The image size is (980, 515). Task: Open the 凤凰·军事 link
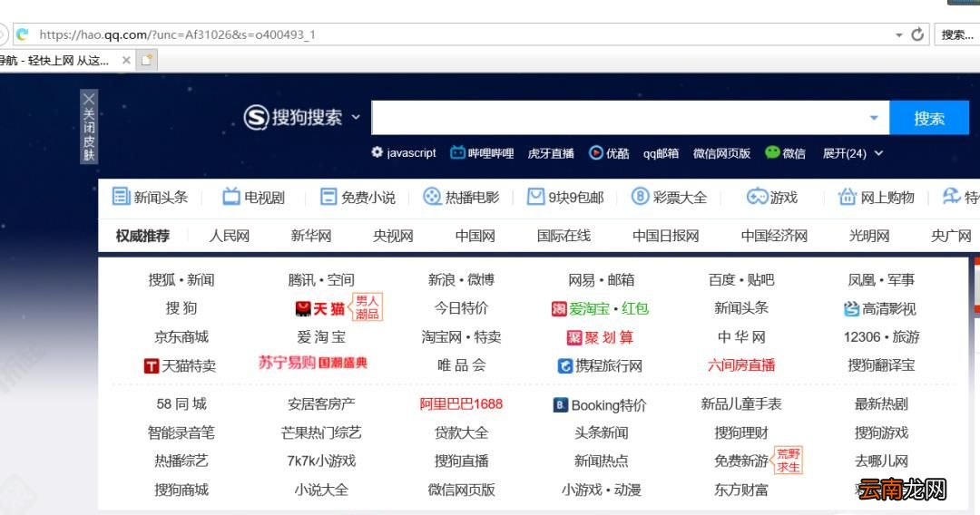[x=881, y=279]
